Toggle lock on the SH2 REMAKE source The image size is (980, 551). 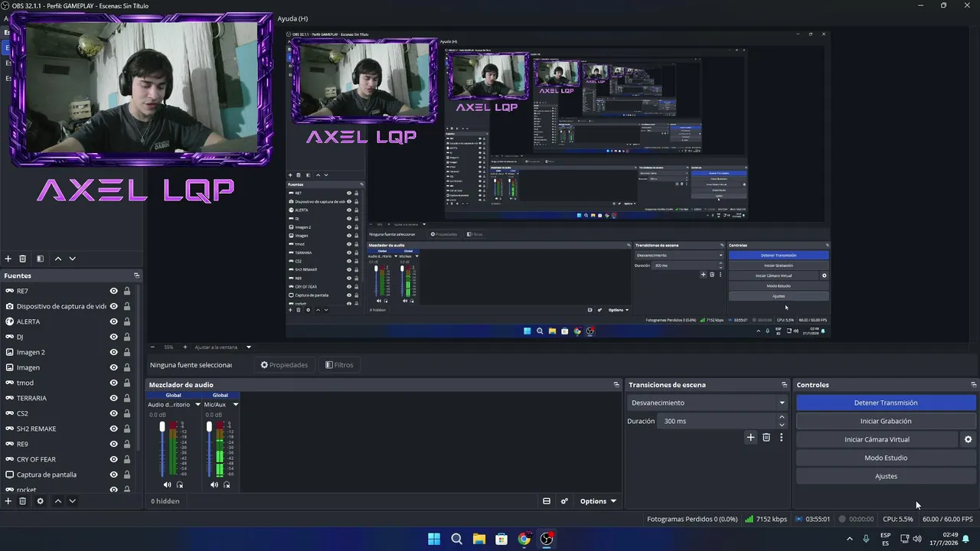126,429
